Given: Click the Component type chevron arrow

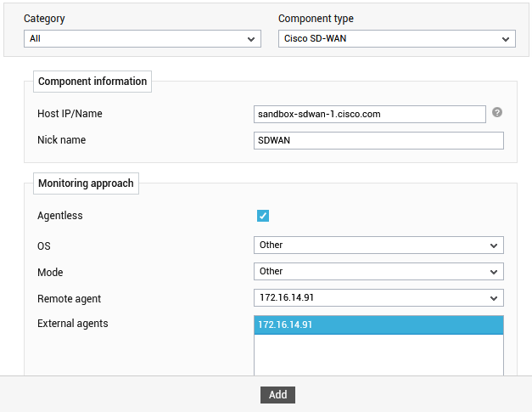Looking at the screenshot, I should pos(506,39).
